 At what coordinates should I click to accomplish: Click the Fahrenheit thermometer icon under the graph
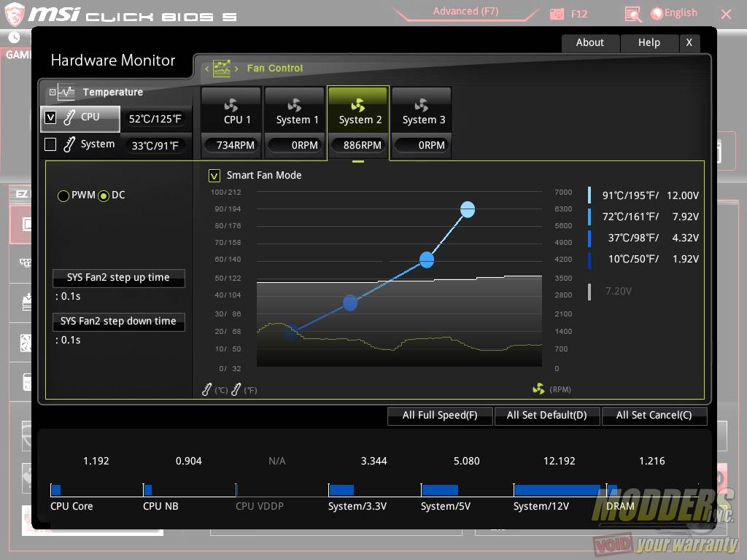coord(236,389)
